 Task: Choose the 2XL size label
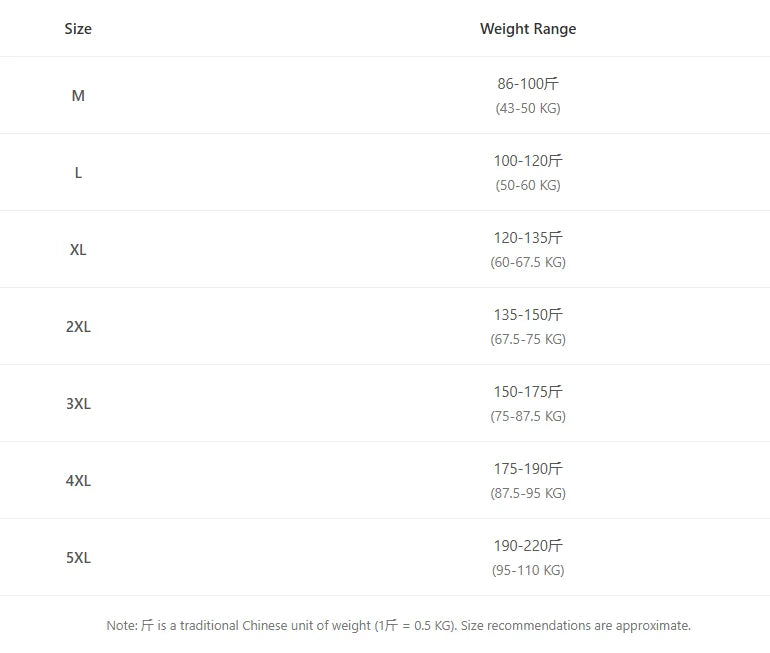tap(78, 327)
